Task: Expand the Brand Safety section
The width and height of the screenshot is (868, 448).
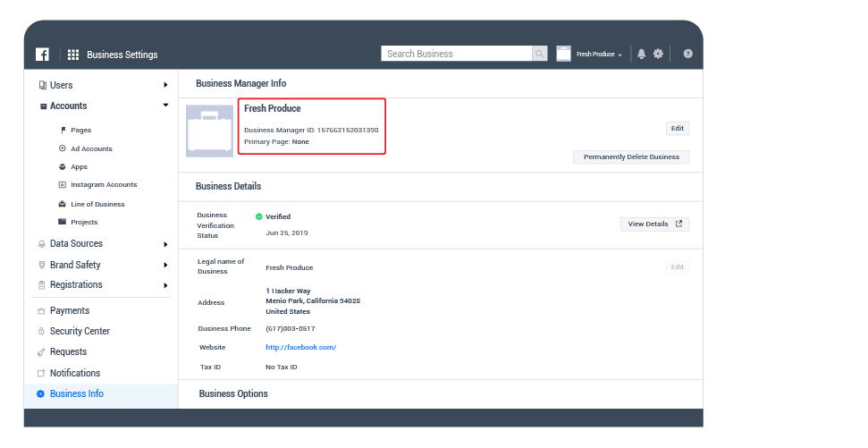Action: coord(165,265)
